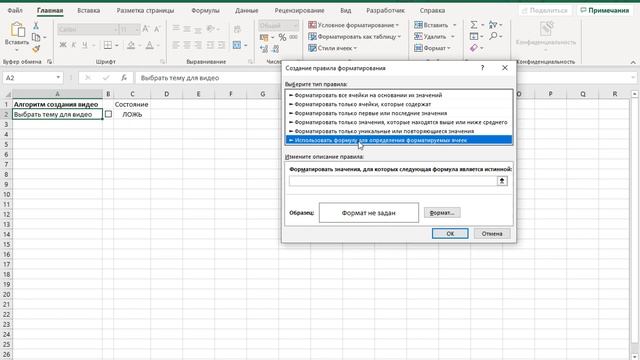640x360 pixels.
Task: Select rule 'Форматировать только уникальные или повторяющиеся значения'
Action: 399,131
